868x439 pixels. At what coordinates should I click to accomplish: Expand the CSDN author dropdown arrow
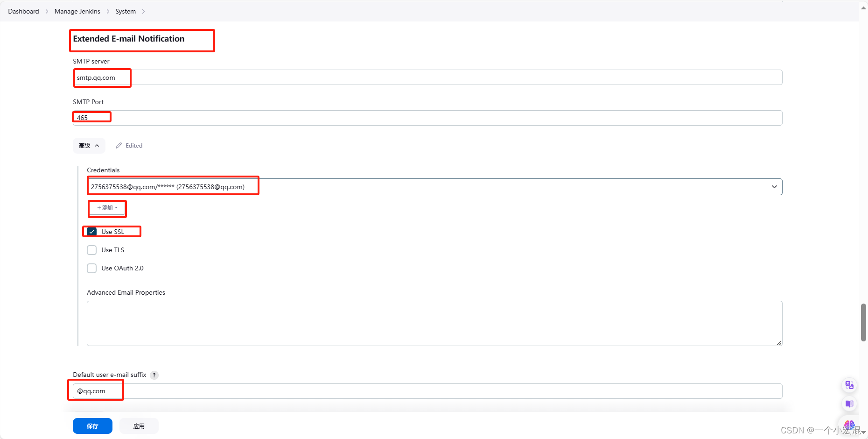coord(864,432)
